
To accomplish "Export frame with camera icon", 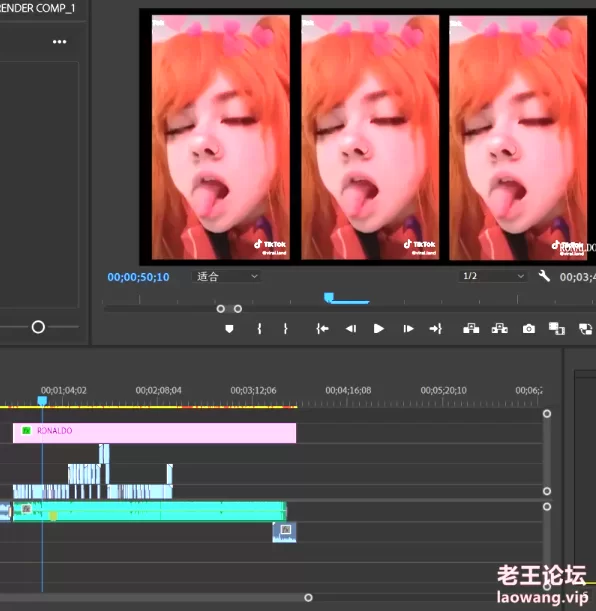I will click(529, 329).
